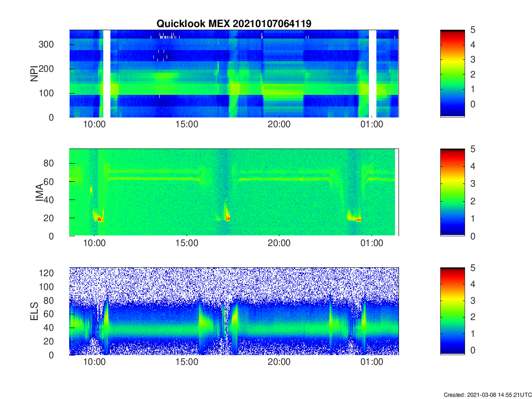Click the 2 label on IMA colorbar
The width and height of the screenshot is (532, 399).
point(473,201)
